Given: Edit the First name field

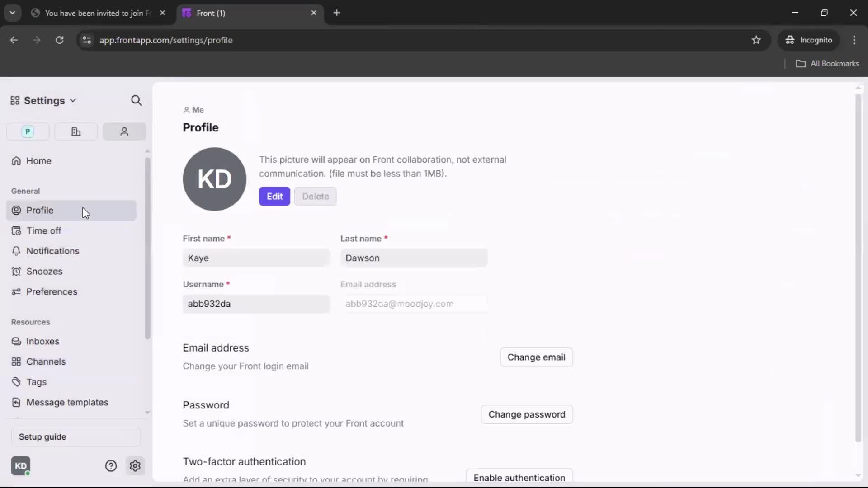Looking at the screenshot, I should (x=256, y=258).
